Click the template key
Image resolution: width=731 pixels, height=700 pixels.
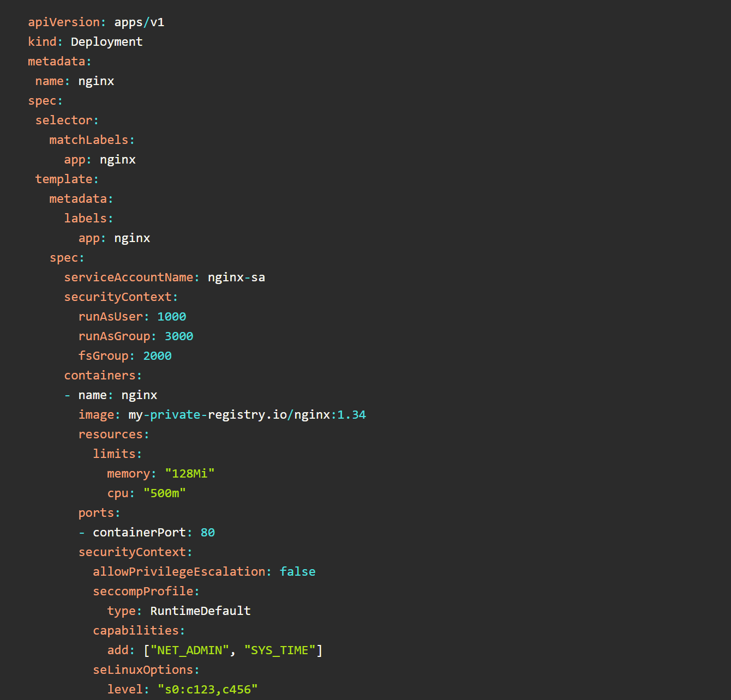(64, 179)
